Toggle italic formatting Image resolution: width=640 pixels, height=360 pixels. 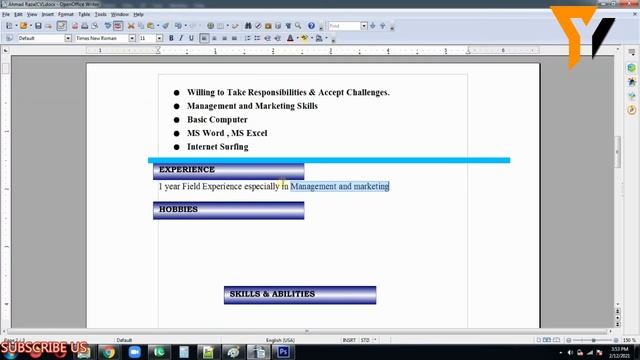point(181,38)
